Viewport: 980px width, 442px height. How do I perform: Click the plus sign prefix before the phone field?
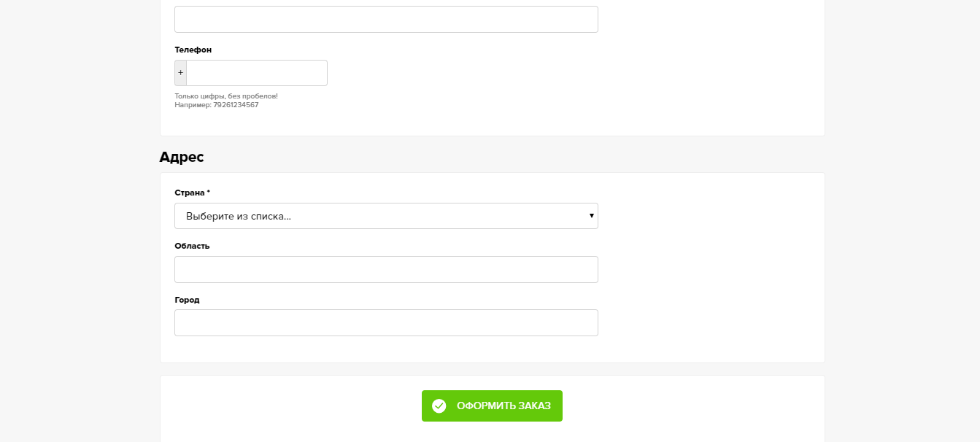coord(180,73)
